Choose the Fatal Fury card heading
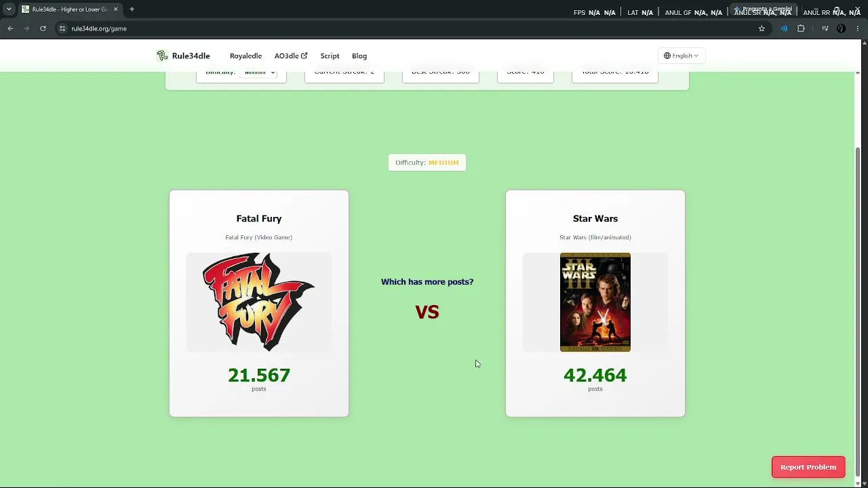Screen dimensions: 868x488 pyautogui.click(x=259, y=218)
